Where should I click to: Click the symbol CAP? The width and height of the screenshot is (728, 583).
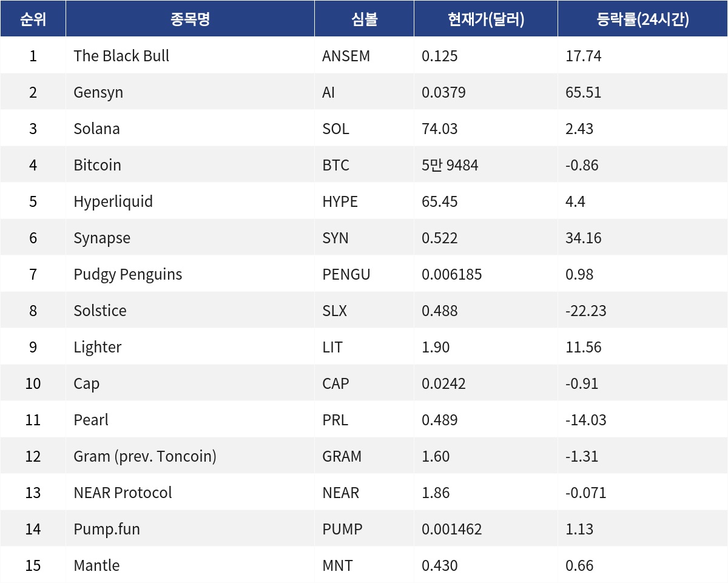(x=335, y=383)
